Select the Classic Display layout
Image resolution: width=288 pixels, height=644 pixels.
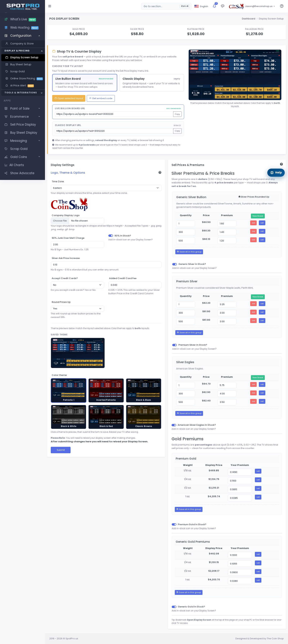point(152,83)
